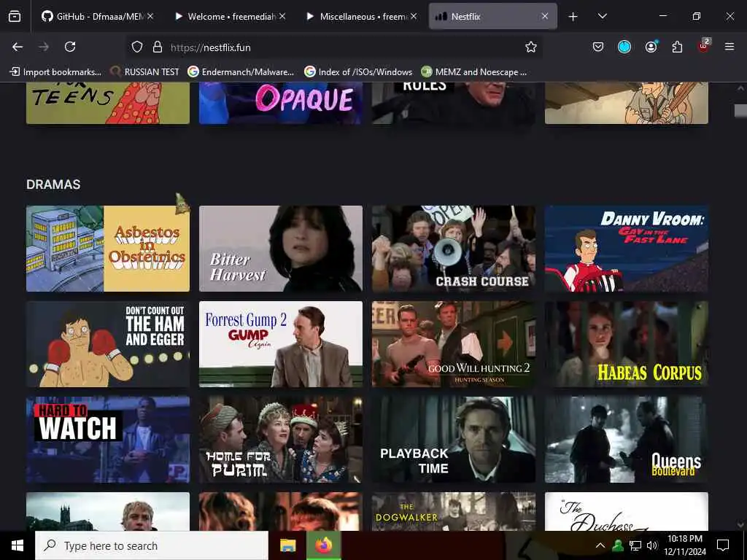
Task: Open the Firefox account avatar menu
Action: click(x=651, y=47)
